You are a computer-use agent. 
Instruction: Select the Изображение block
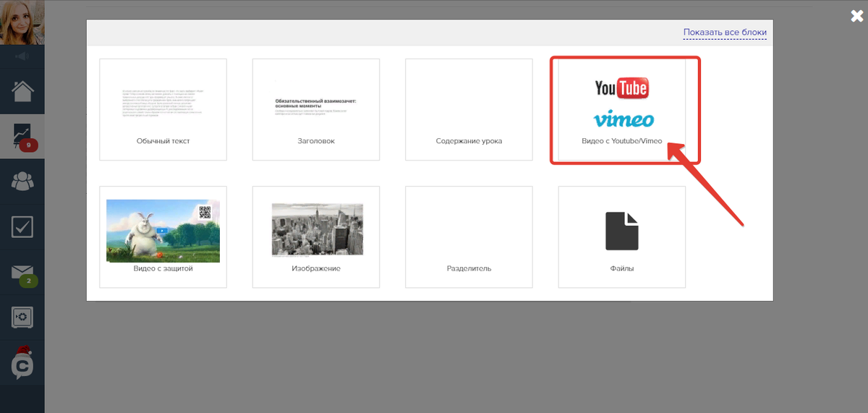pyautogui.click(x=316, y=237)
